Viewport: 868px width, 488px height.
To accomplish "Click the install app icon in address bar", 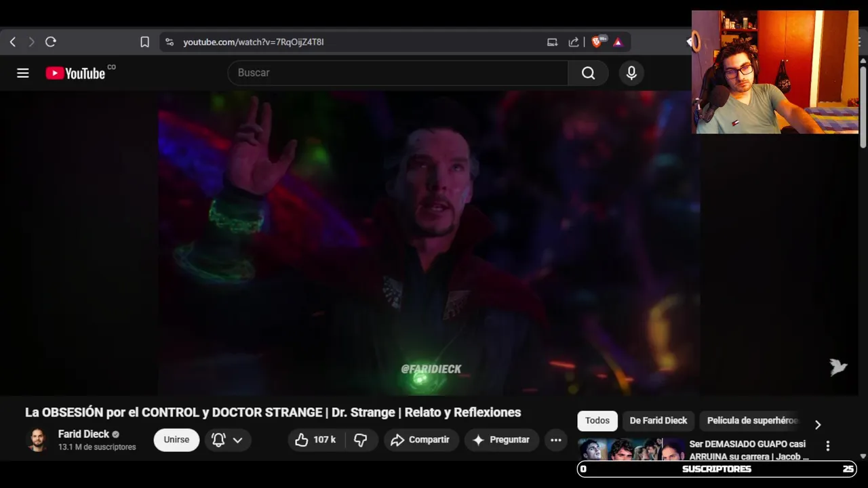I will point(552,42).
